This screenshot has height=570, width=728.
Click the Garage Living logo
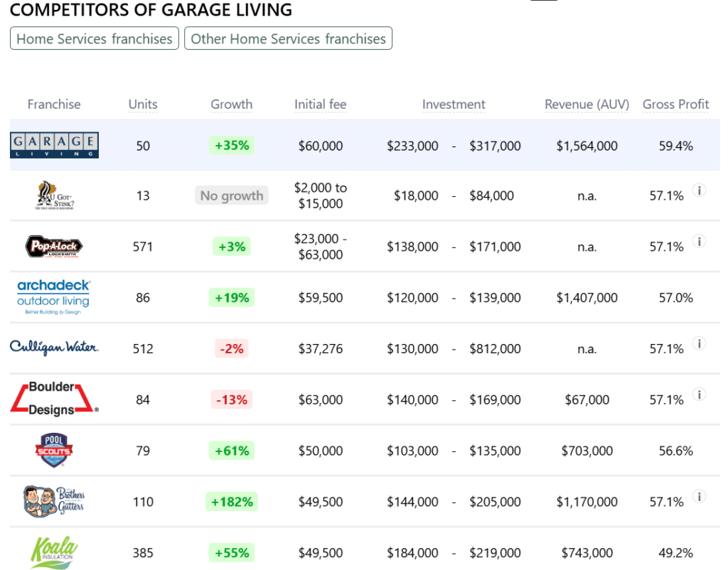coord(54,145)
